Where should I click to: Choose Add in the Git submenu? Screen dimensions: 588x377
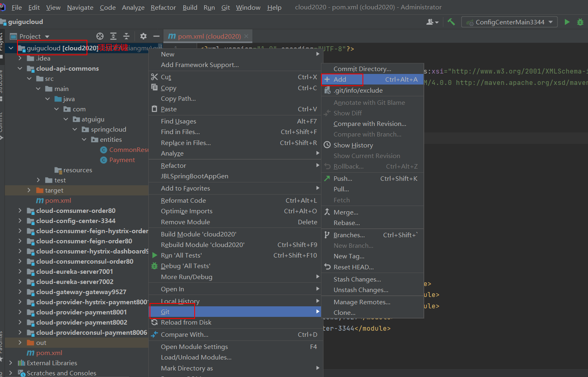tap(373, 79)
